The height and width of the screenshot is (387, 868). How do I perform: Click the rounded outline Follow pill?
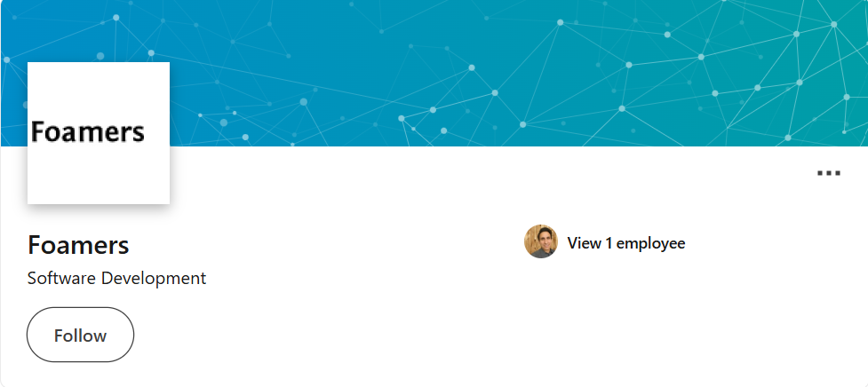tap(80, 335)
